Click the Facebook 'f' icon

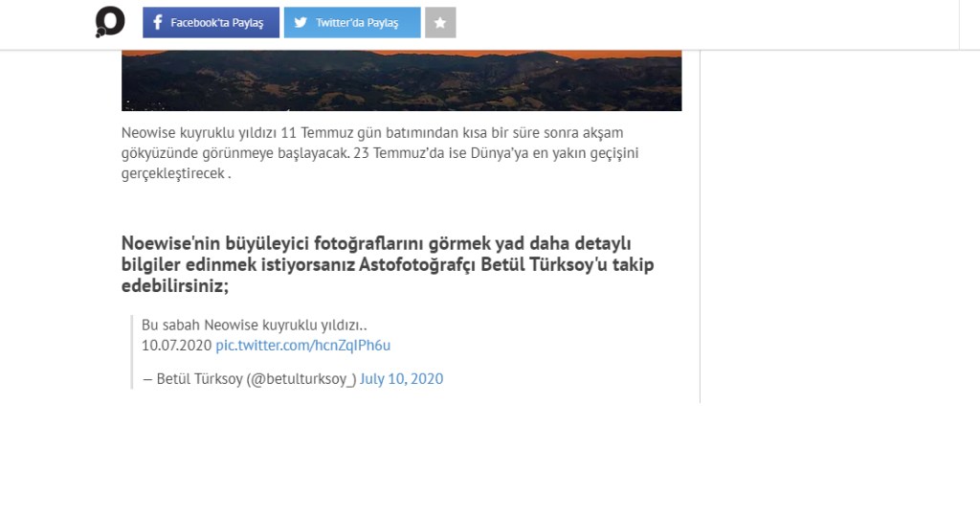[x=158, y=23]
